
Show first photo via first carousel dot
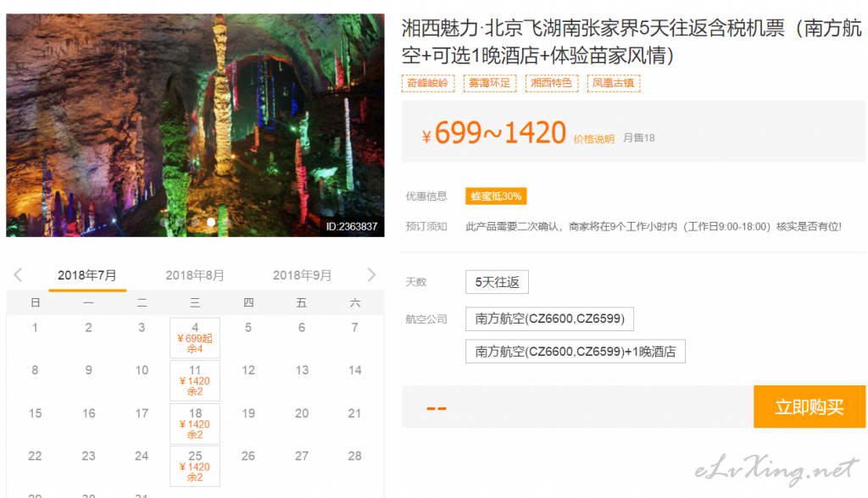point(164,222)
